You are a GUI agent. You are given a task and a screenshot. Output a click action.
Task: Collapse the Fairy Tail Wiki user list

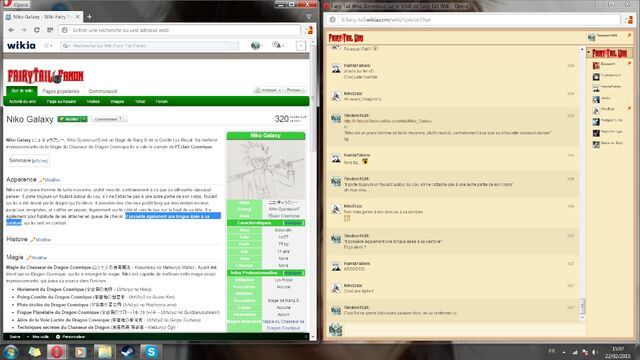[x=589, y=53]
